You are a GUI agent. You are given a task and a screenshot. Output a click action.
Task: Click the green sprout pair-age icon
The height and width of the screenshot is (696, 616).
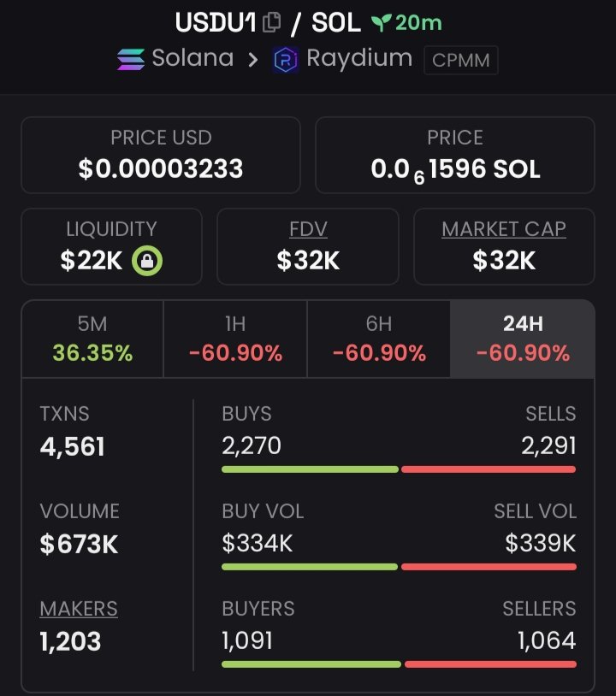[x=382, y=22]
